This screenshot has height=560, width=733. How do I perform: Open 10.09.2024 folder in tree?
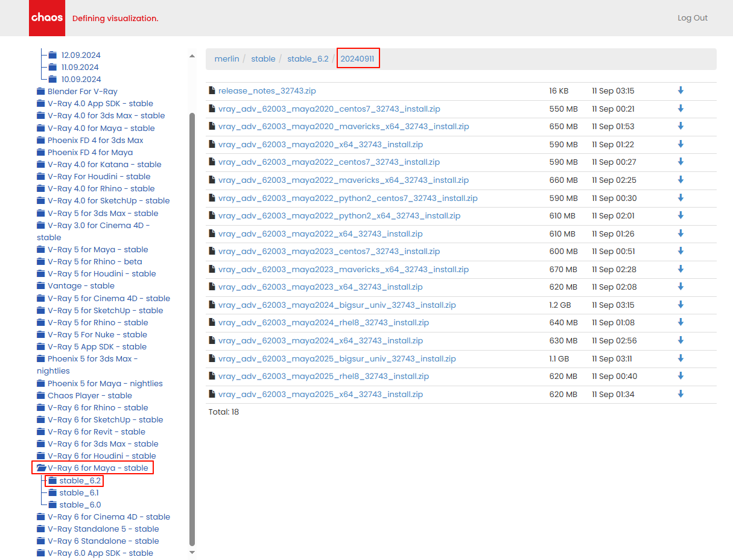click(81, 80)
